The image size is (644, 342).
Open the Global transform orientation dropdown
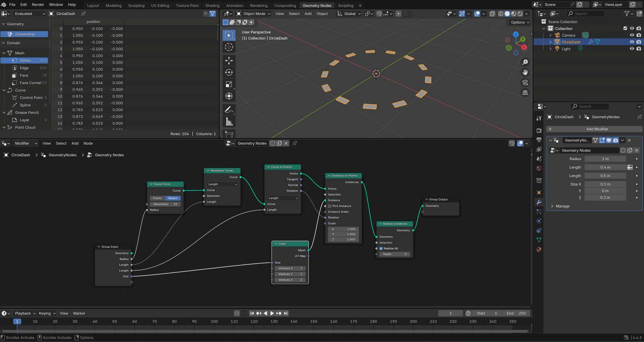tap(349, 14)
